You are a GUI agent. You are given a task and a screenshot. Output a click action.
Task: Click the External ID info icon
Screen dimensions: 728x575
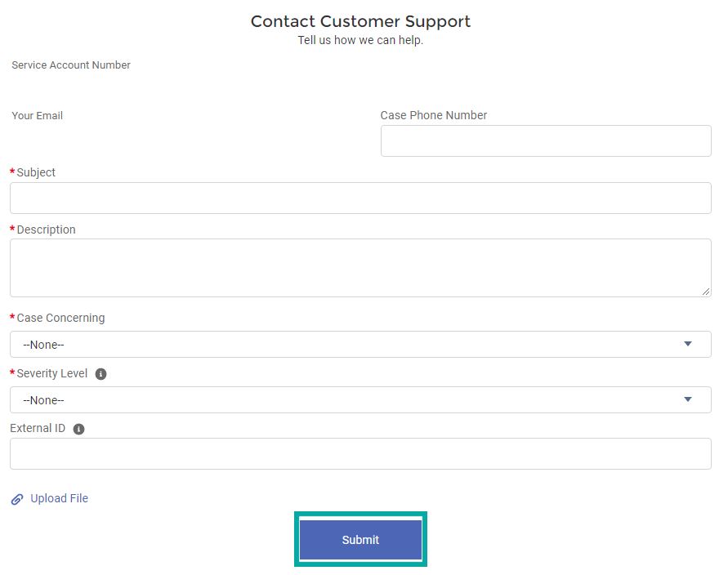click(x=78, y=429)
